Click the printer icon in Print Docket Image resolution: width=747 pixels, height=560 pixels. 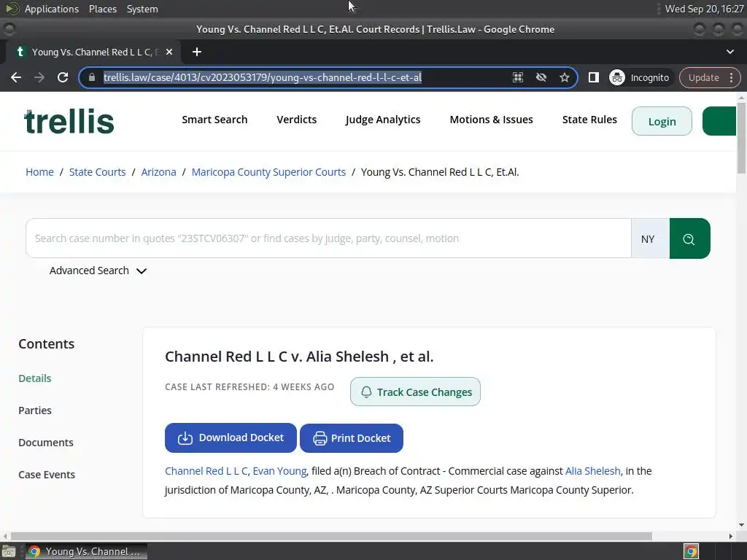pyautogui.click(x=320, y=438)
